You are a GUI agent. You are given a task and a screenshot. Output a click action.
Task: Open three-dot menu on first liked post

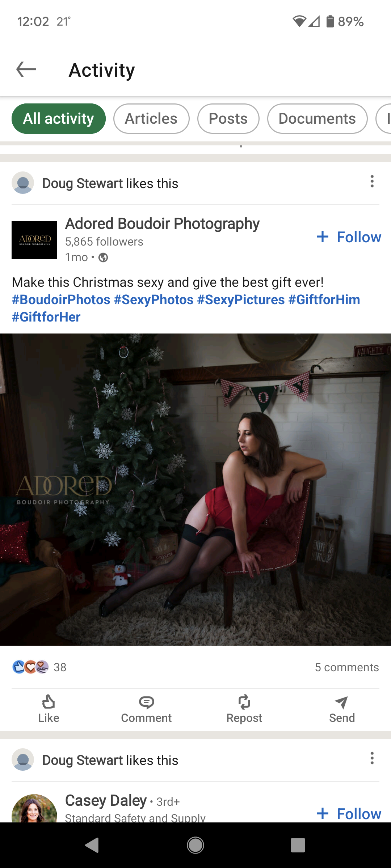(x=372, y=182)
